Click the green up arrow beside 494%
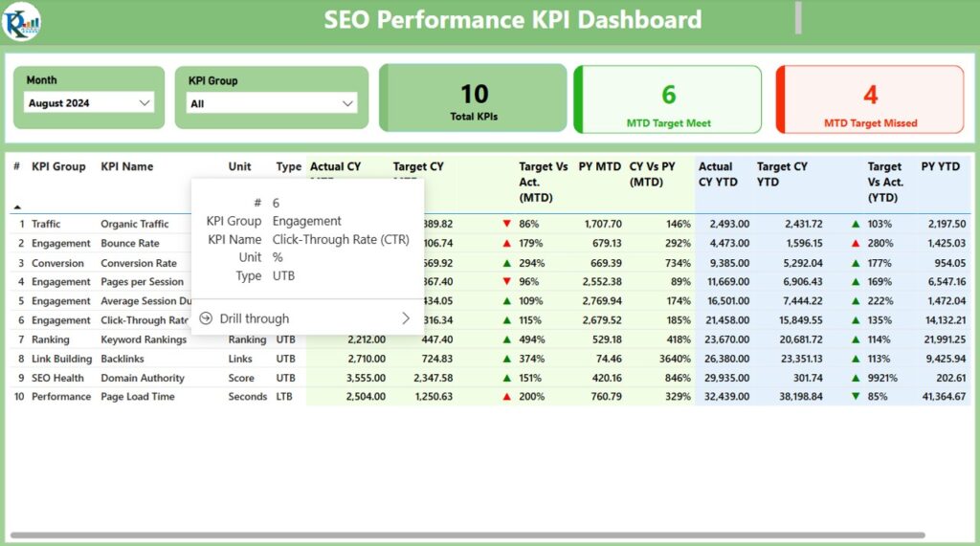The height and width of the screenshot is (546, 980). 507,339
